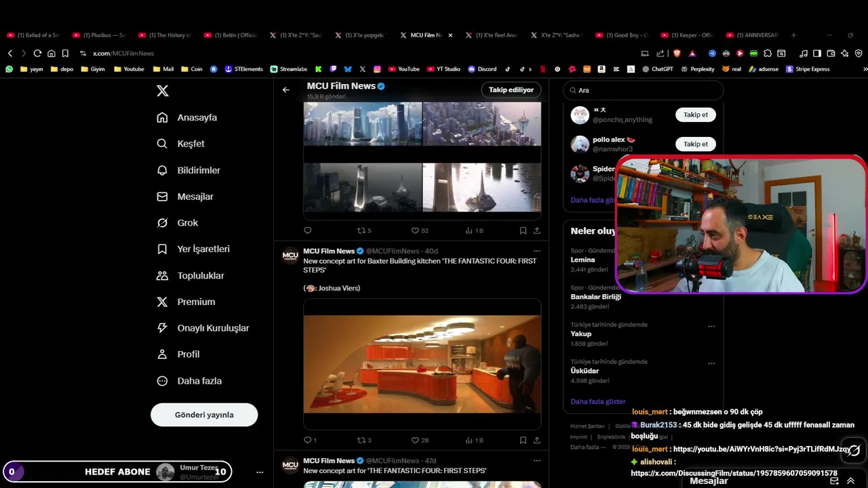Open a new browser tab with plus
Image resolution: width=868 pixels, height=488 pixels.
(793, 35)
